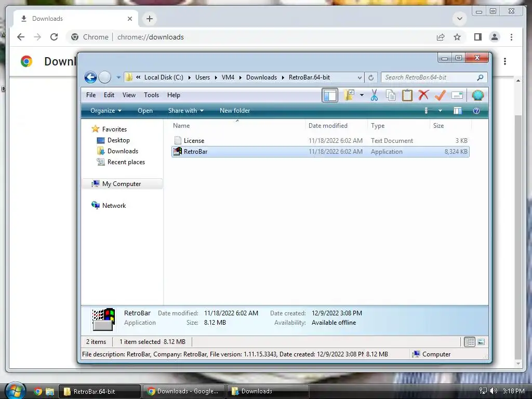This screenshot has height=399, width=532.
Task: Click the volume speaker tray icon
Action: [494, 391]
